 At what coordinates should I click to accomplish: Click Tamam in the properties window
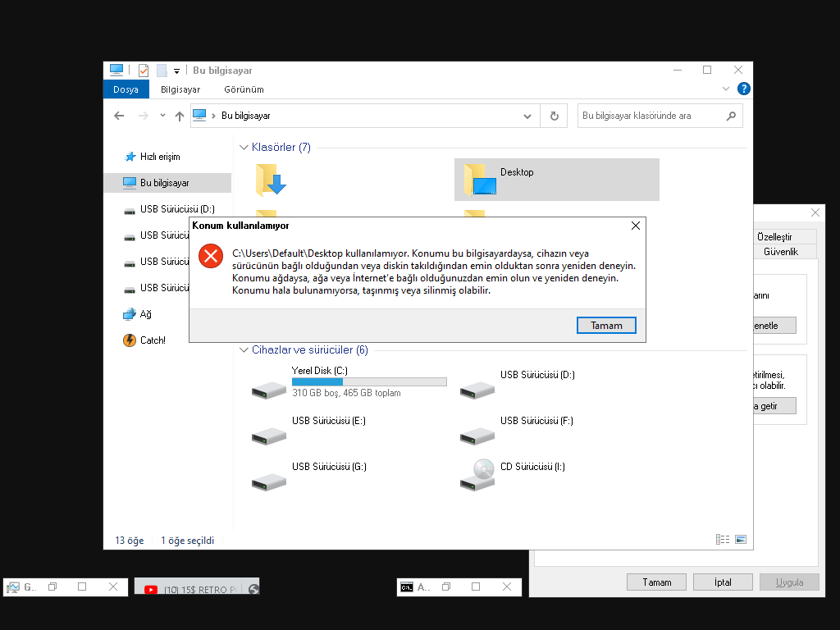656,582
